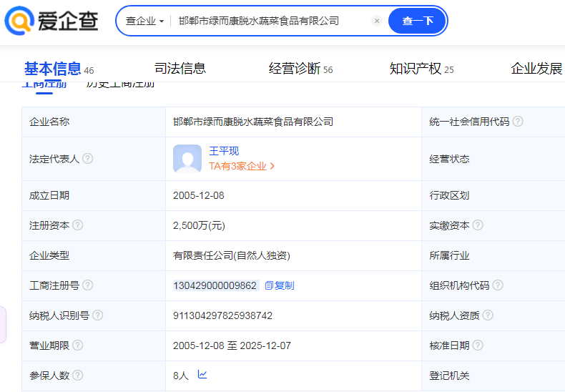
Task: Open the 查企业 search type dropdown
Action: pos(144,21)
